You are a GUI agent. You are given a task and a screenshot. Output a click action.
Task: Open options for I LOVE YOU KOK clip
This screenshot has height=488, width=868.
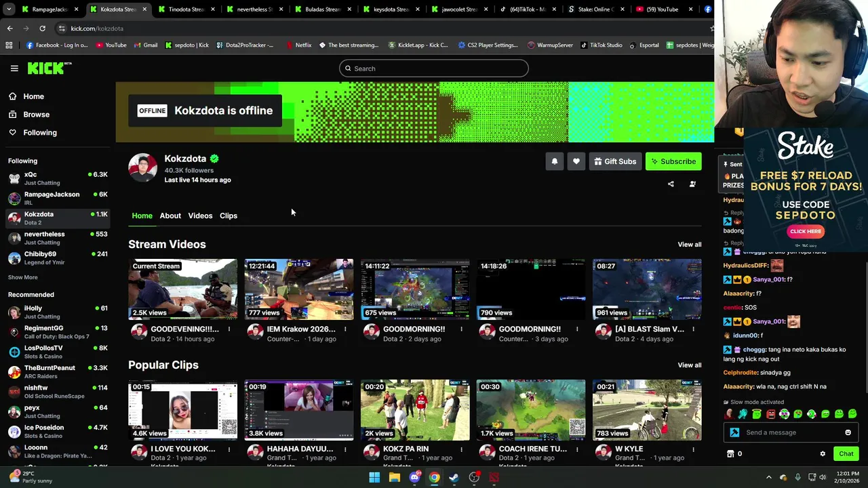(229, 449)
